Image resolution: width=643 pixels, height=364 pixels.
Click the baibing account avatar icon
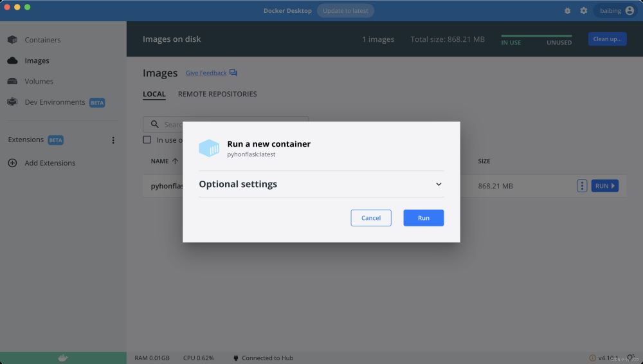(x=629, y=11)
